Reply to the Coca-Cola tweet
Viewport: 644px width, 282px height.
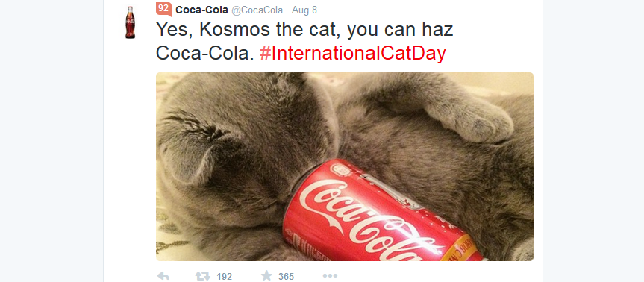click(x=163, y=276)
